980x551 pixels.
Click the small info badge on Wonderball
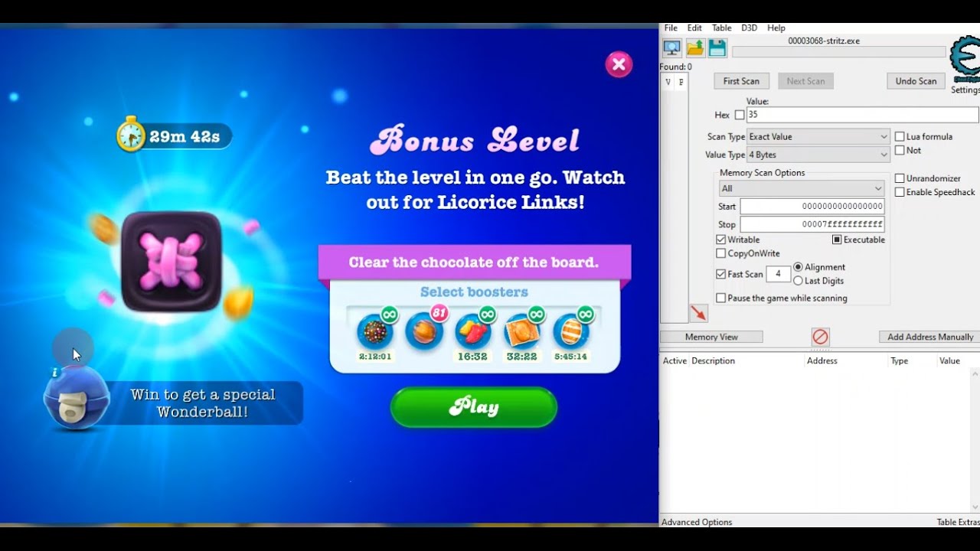pyautogui.click(x=54, y=373)
